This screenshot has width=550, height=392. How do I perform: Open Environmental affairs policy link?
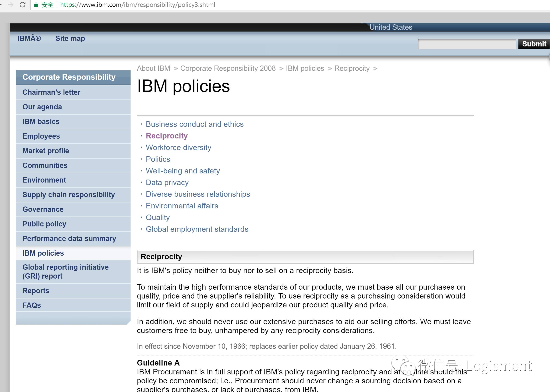coord(182,206)
